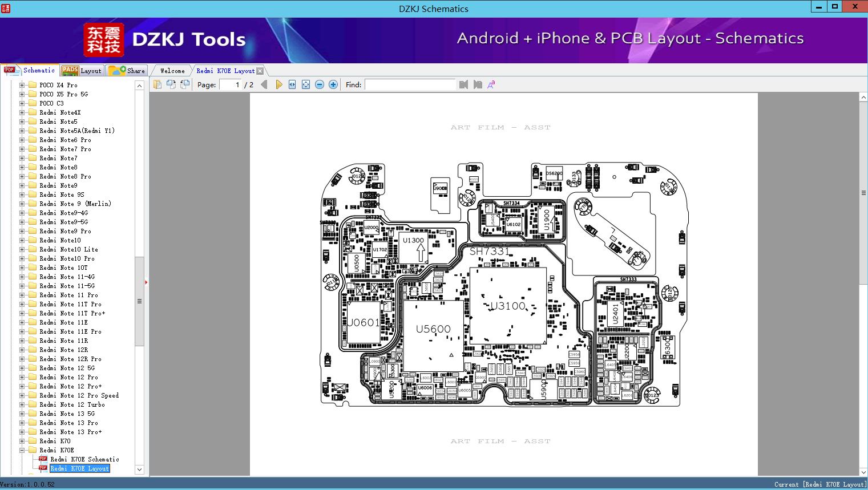Copy document pages icon
The image size is (868, 490).
(x=157, y=84)
